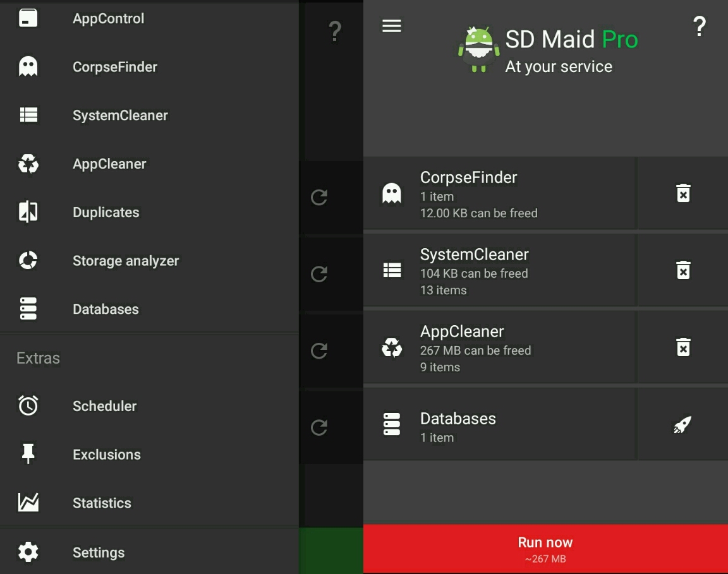Refresh the first tool's scan results
728x574 pixels.
coord(319,197)
